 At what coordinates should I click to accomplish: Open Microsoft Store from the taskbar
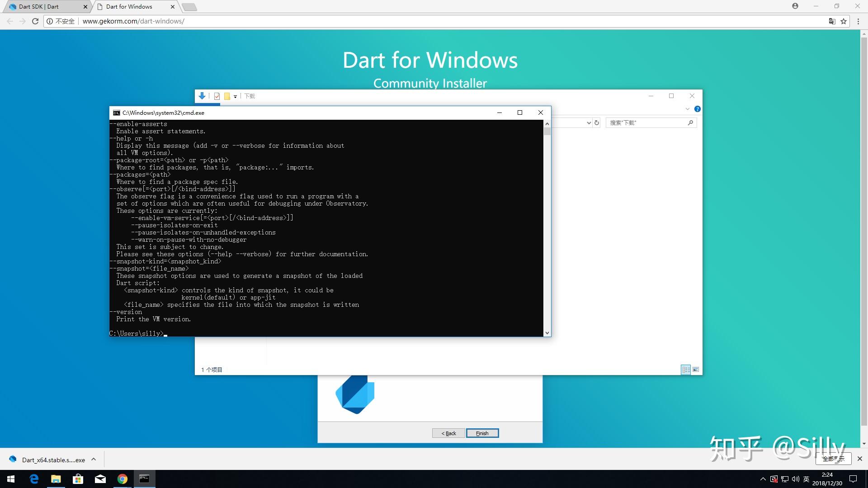[78, 479]
